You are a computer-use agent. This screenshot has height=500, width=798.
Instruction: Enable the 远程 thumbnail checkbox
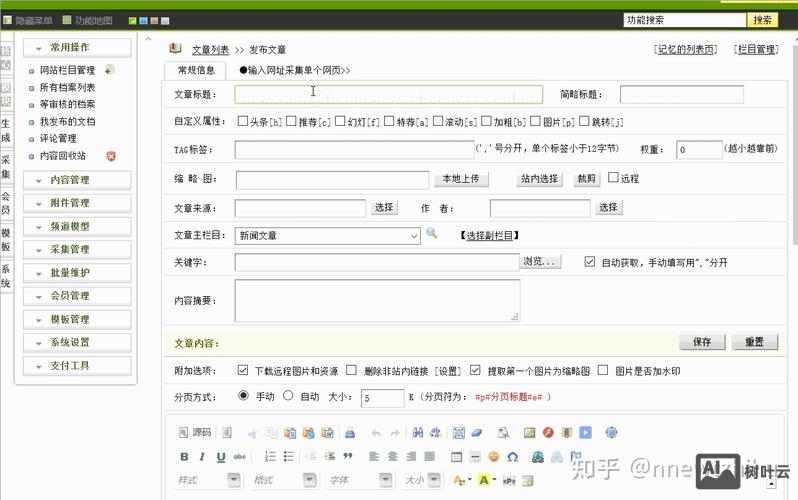(613, 177)
